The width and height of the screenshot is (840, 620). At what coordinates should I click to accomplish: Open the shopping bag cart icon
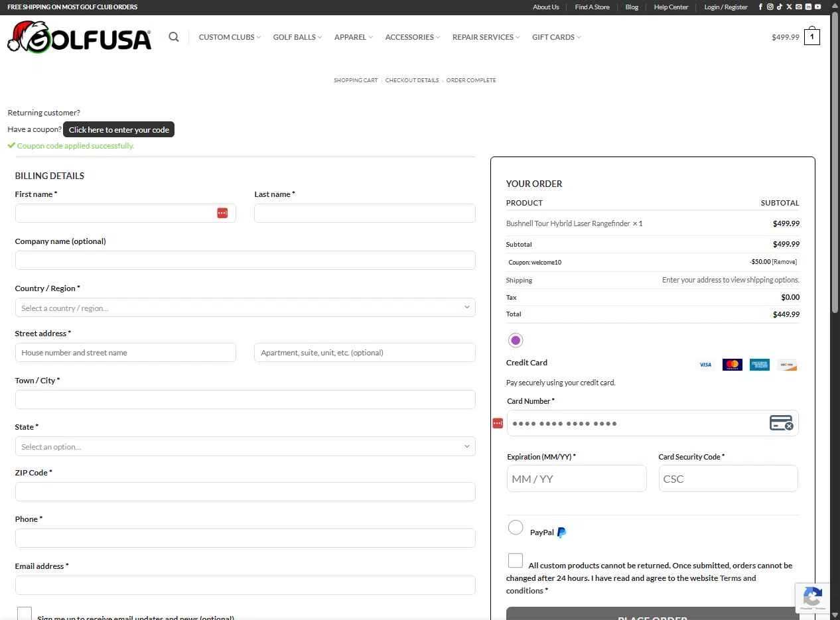click(x=812, y=36)
